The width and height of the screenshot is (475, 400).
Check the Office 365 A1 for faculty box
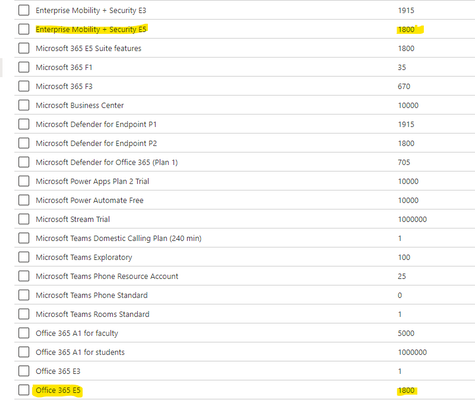click(24, 333)
